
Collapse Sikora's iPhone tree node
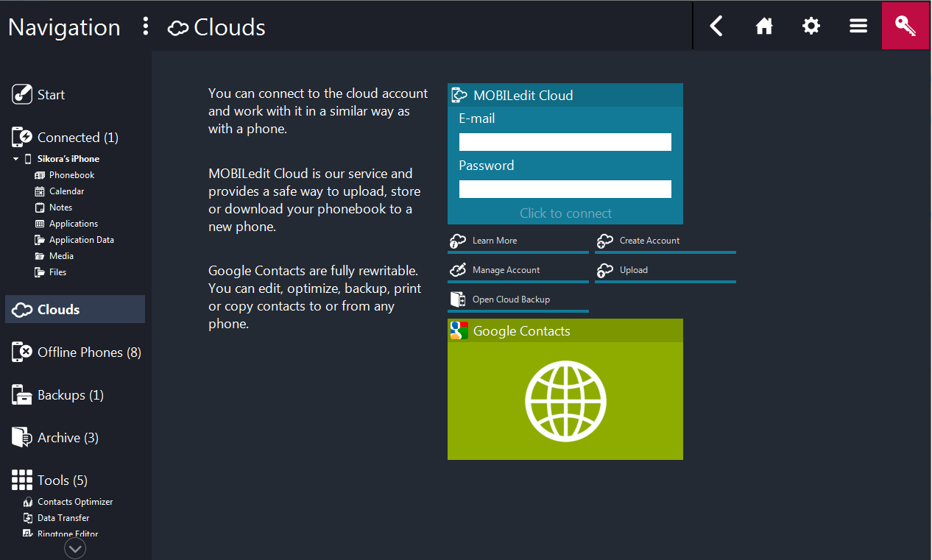16,159
